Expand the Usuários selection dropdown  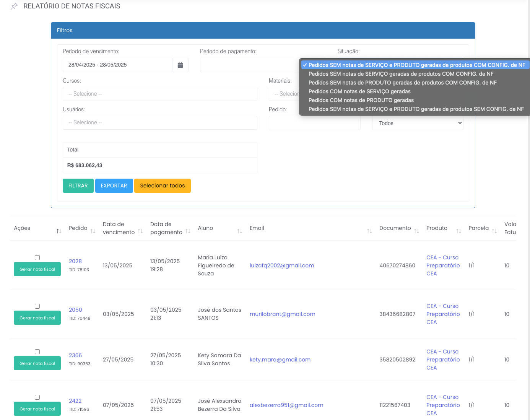coord(160,123)
